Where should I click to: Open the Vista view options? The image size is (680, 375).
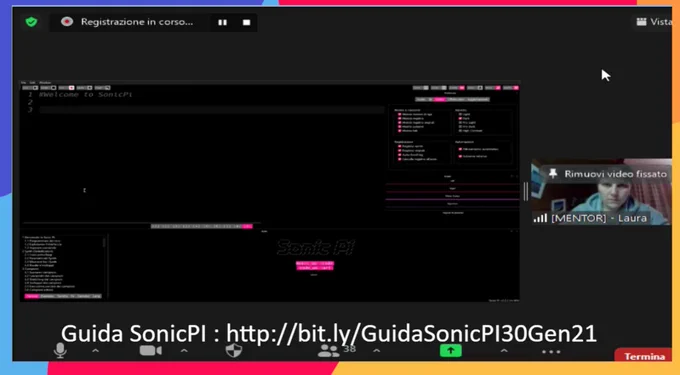654,22
